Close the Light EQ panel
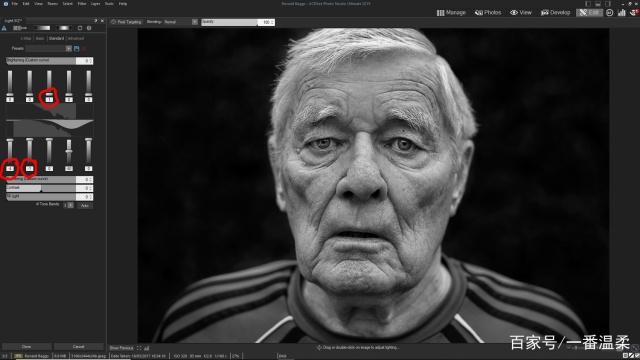640x360 pixels. (102, 20)
